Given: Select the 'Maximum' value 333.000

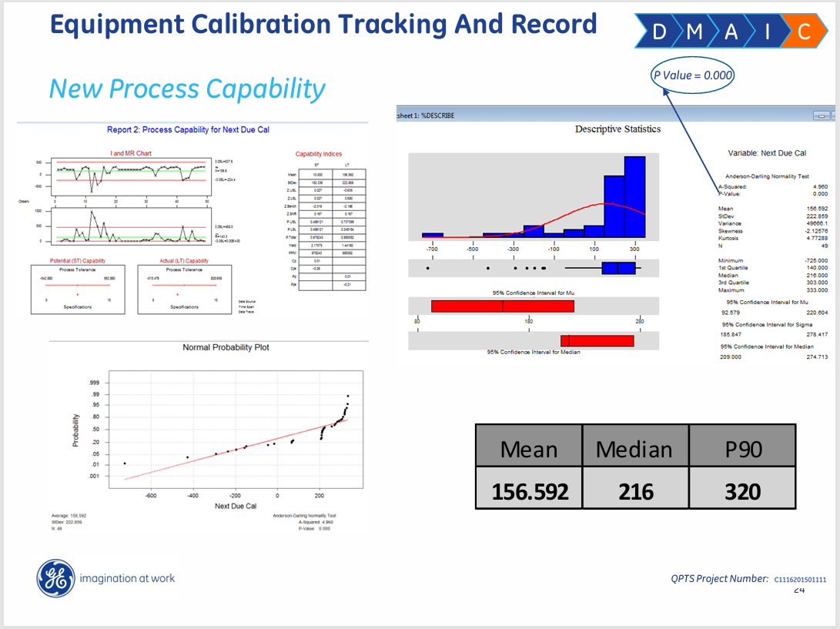Looking at the screenshot, I should 818,289.
